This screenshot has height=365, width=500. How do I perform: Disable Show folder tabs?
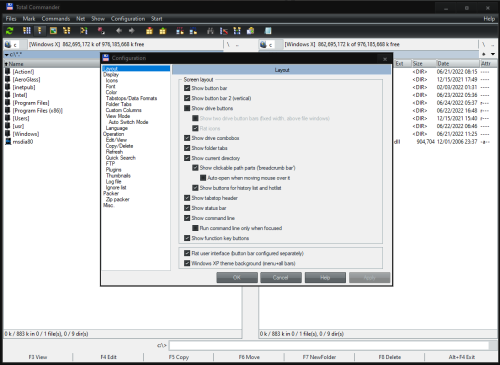[187, 148]
